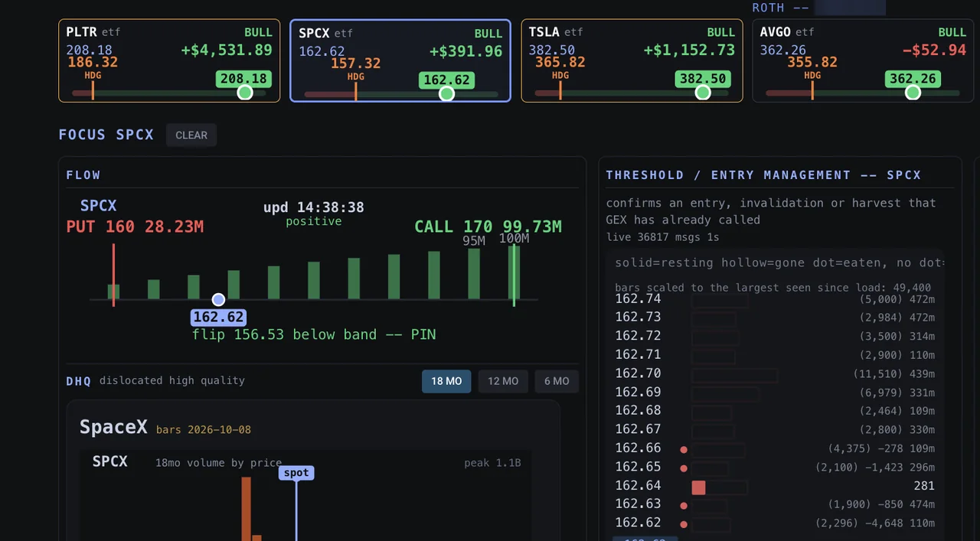Image resolution: width=980 pixels, height=541 pixels.
Task: Click the CALL 170 99.73M label
Action: 488,227
